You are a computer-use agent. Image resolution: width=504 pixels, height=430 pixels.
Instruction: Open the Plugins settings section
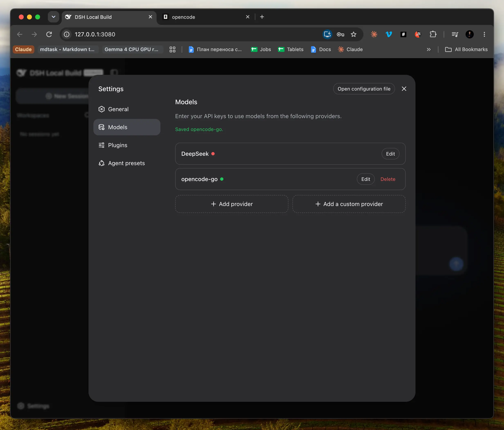click(x=127, y=145)
